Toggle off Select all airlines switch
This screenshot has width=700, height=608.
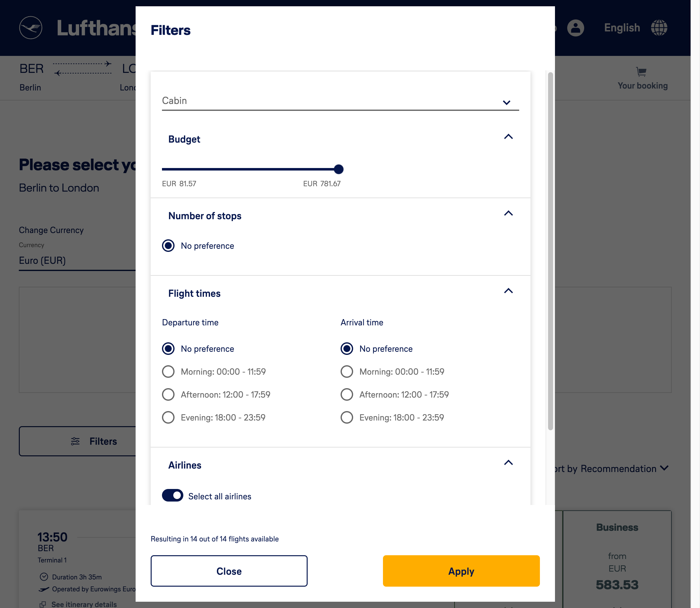pyautogui.click(x=173, y=495)
